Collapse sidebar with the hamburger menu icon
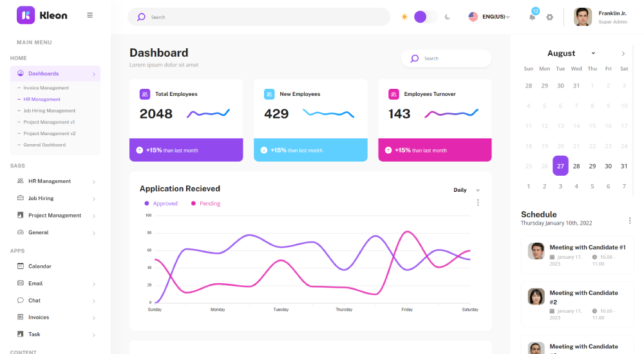 click(x=90, y=15)
